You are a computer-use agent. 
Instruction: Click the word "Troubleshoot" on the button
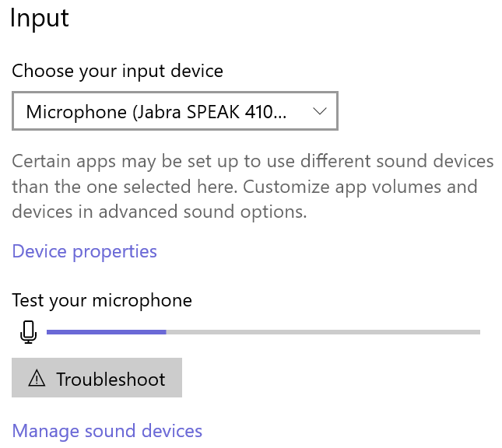coord(111,380)
